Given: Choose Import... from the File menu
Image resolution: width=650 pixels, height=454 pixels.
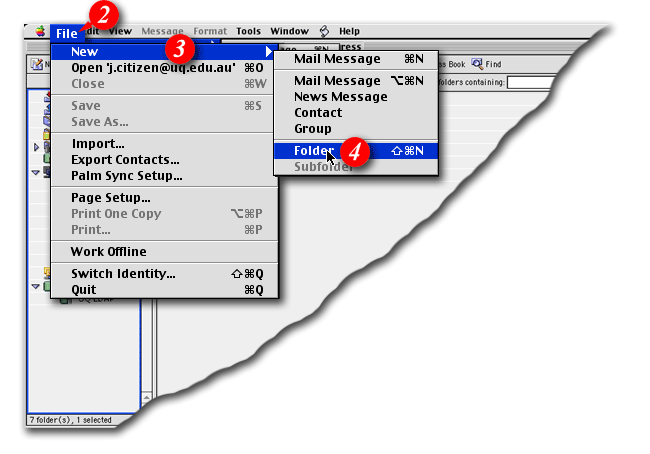Looking at the screenshot, I should pos(97,143).
